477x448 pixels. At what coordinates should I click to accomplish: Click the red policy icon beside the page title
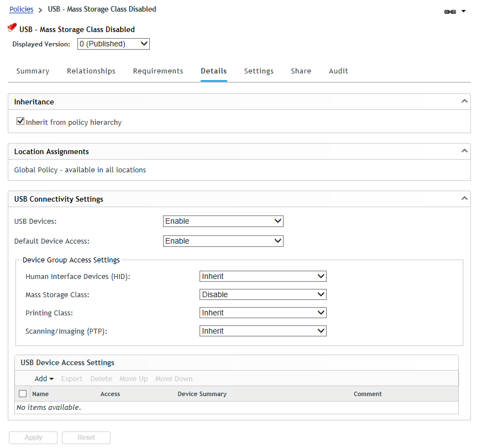point(11,27)
